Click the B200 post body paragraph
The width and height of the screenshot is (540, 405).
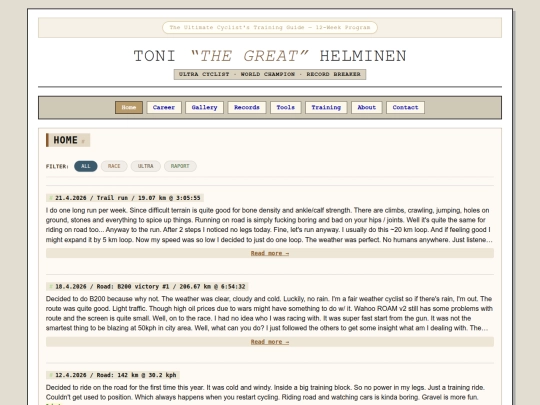coord(270,313)
